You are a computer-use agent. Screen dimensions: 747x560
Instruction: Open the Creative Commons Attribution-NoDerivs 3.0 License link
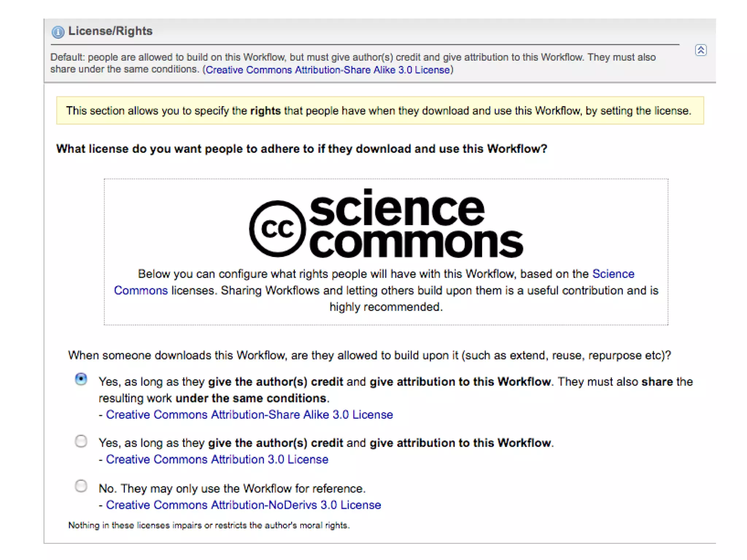(x=243, y=505)
